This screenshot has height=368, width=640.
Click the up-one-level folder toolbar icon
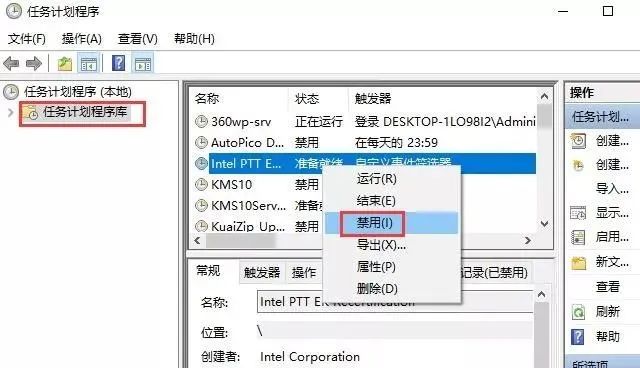tap(64, 64)
